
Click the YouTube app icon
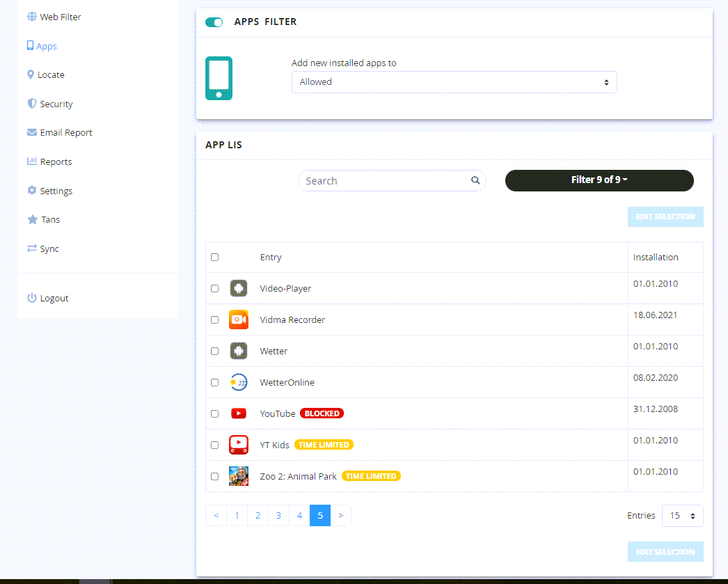[x=239, y=413]
